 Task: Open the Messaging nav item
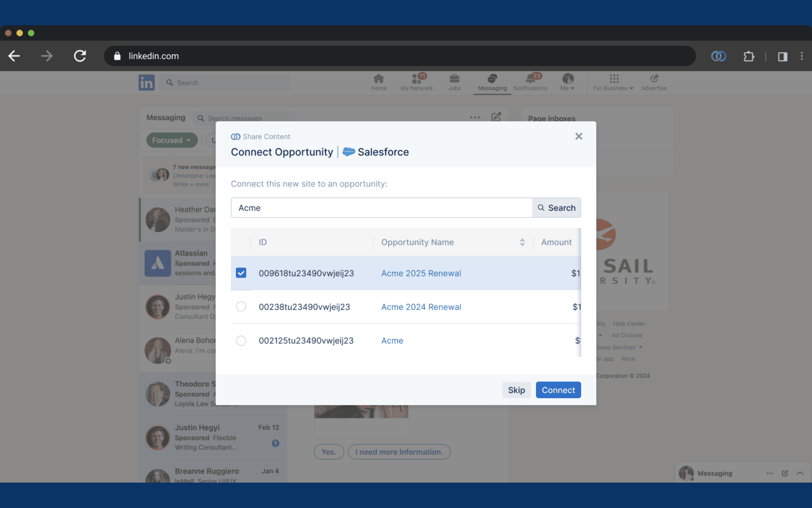(492, 83)
